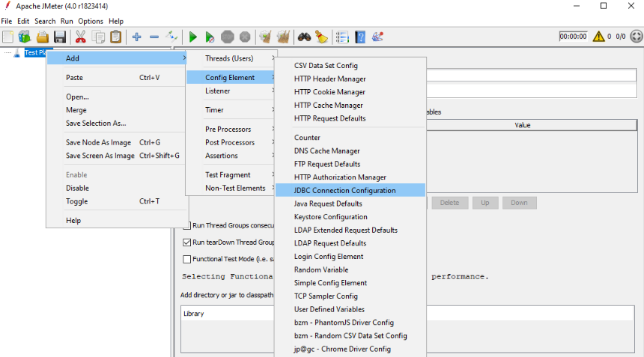Select HTTP Cookie Manager
The width and height of the screenshot is (644, 357).
350,92
